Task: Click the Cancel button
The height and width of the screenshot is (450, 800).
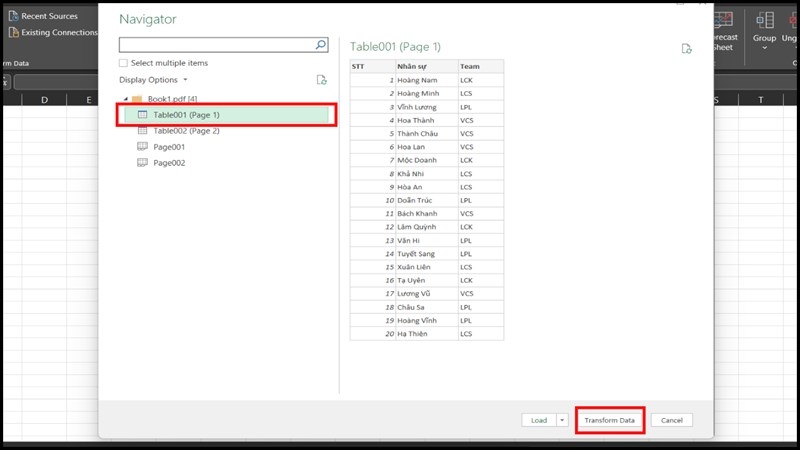Action: click(672, 421)
